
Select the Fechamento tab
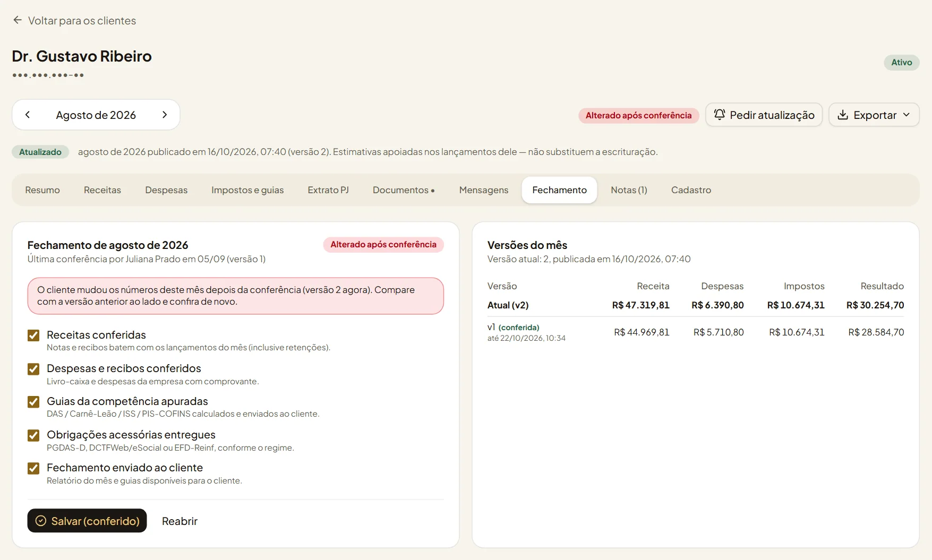pyautogui.click(x=560, y=190)
